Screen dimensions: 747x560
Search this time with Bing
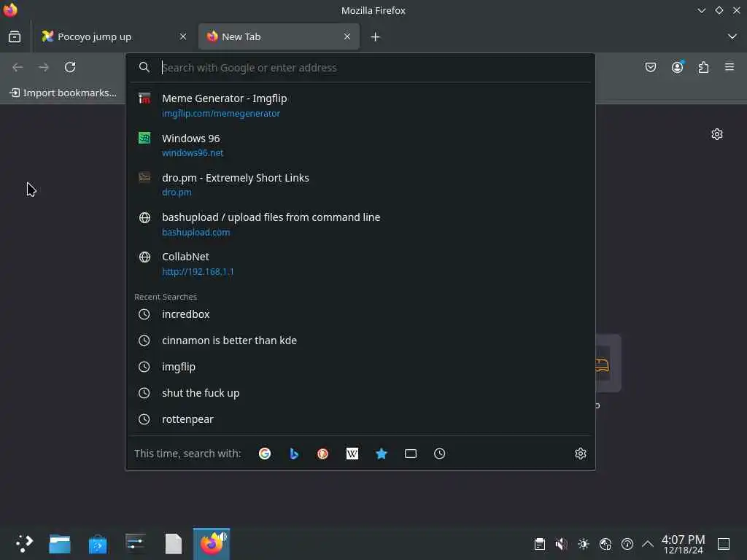[294, 454]
